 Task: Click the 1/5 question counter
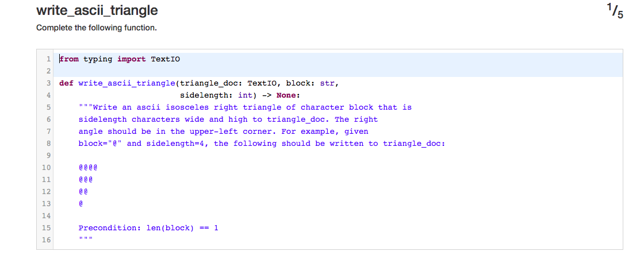(615, 11)
